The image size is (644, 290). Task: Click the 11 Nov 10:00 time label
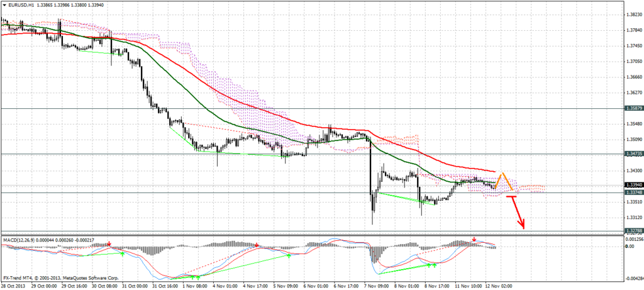pyautogui.click(x=467, y=285)
